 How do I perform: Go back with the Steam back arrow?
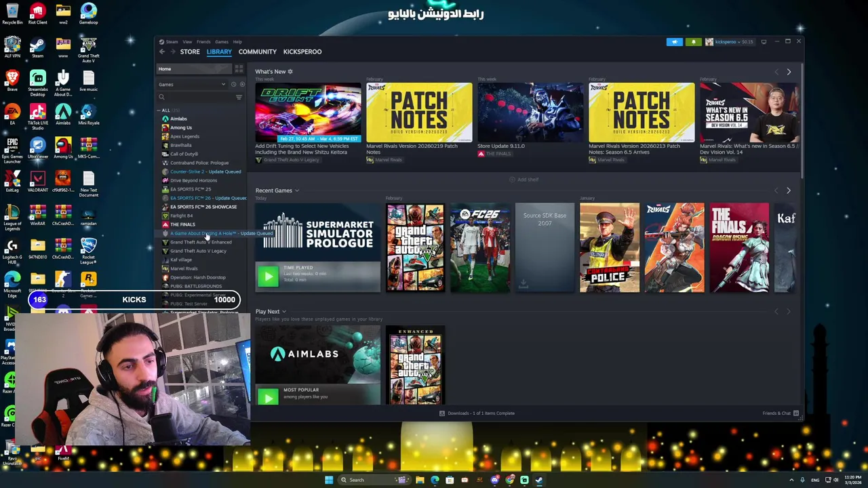162,52
